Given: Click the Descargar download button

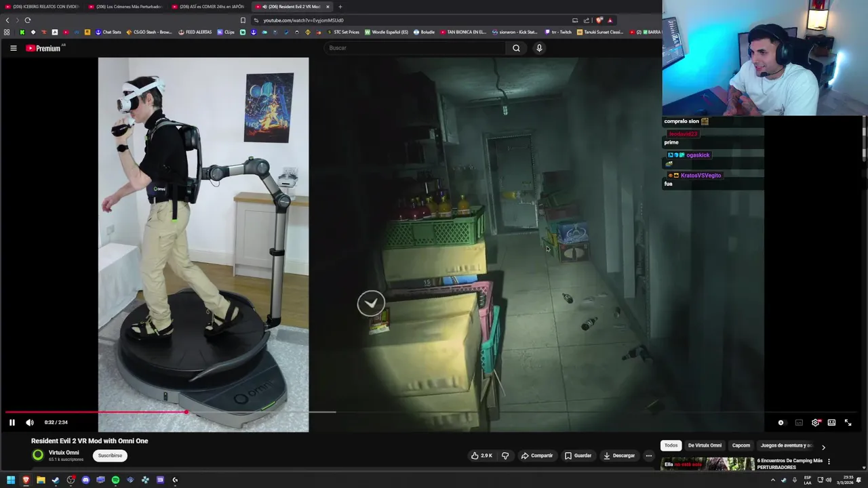Looking at the screenshot, I should point(619,455).
